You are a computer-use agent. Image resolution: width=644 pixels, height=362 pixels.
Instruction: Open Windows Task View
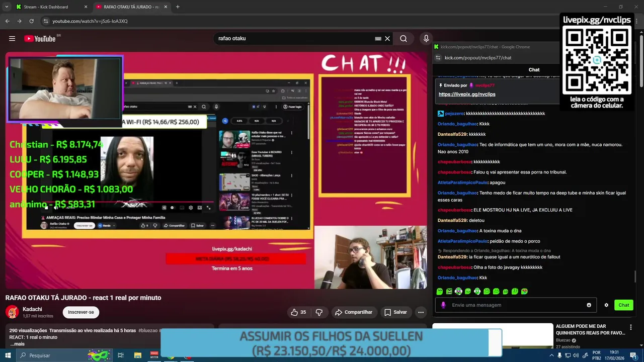point(121,355)
